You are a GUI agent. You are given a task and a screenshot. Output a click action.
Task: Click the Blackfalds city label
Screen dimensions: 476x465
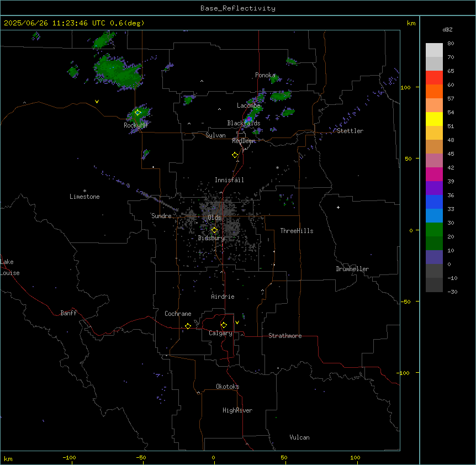(244, 123)
